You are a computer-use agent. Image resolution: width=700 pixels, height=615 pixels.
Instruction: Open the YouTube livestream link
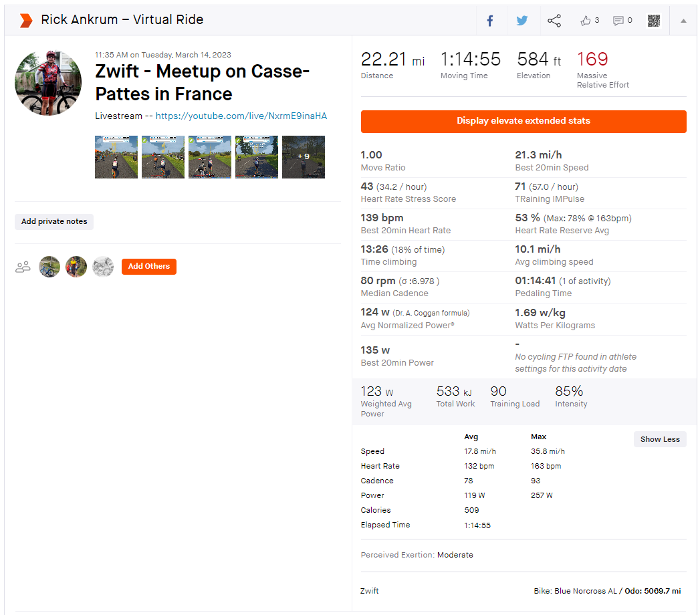coord(241,116)
